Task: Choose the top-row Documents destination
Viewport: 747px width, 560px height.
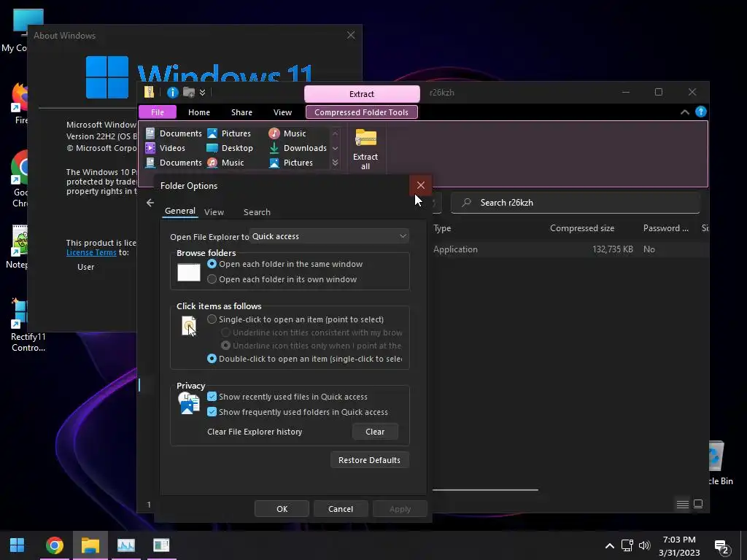Action: click(174, 133)
